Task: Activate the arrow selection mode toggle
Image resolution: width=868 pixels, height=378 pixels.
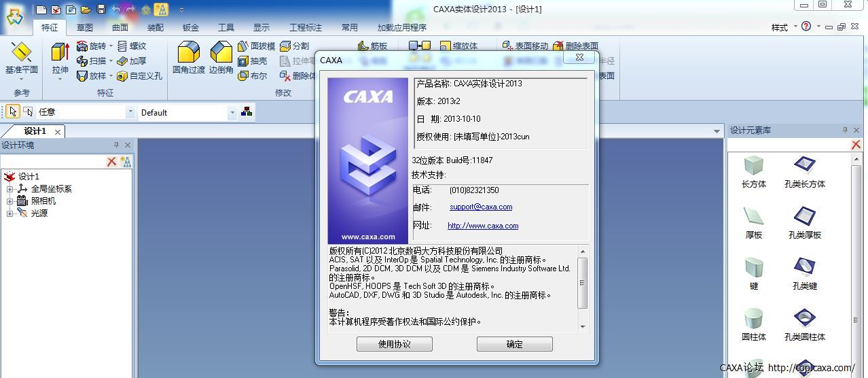Action: (13, 112)
